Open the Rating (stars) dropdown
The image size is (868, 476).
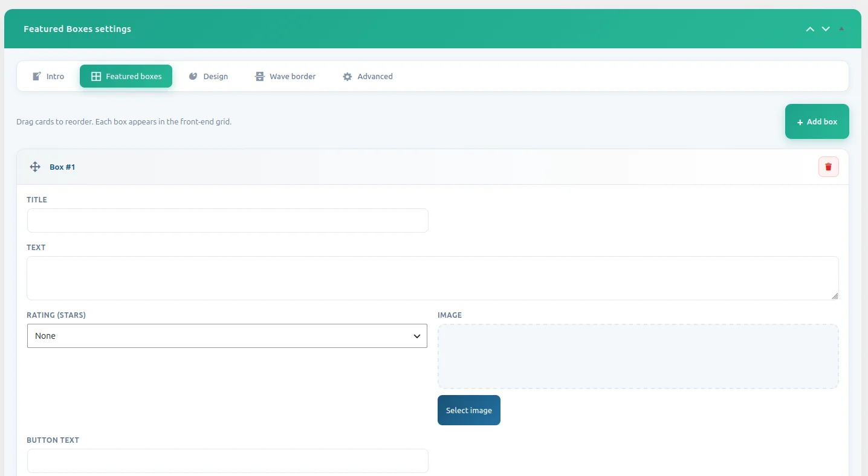coord(227,336)
